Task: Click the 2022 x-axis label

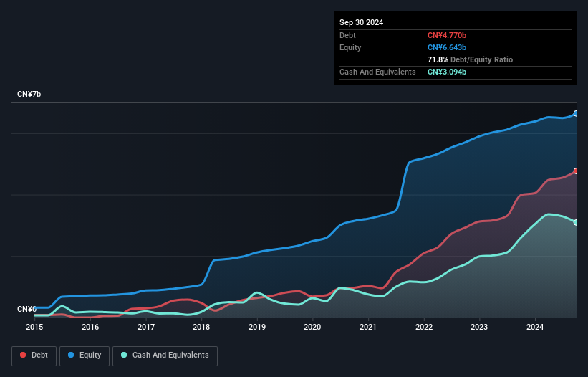Action: pyautogui.click(x=424, y=327)
